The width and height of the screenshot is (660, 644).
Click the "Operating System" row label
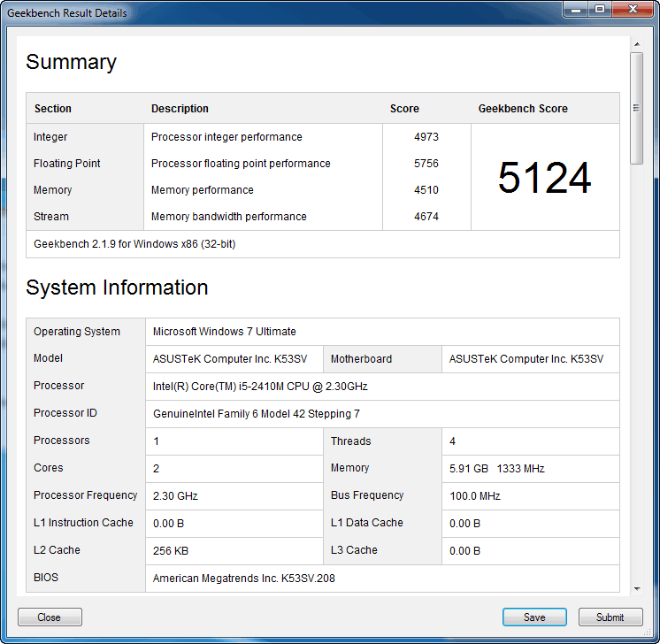tap(77, 332)
